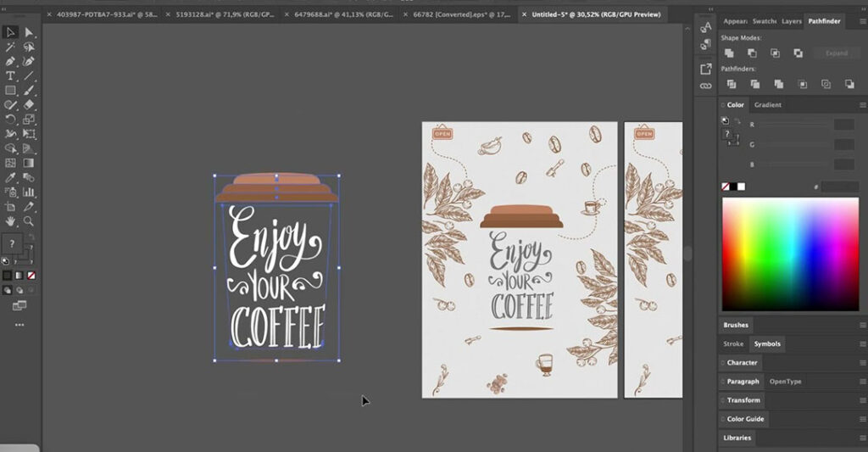Select the Line Segment tool
Image resolution: width=868 pixels, height=452 pixels.
[x=29, y=75]
